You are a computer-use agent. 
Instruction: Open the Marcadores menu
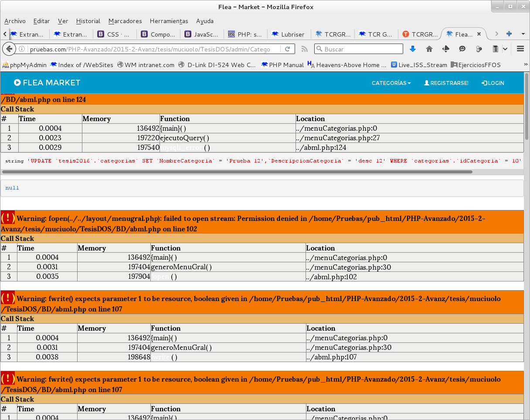[x=125, y=21]
